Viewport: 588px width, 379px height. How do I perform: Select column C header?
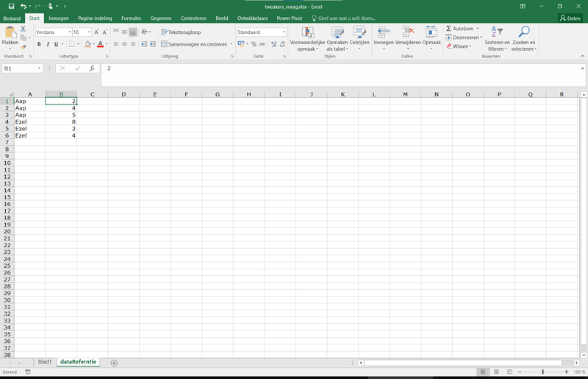[x=93, y=94]
